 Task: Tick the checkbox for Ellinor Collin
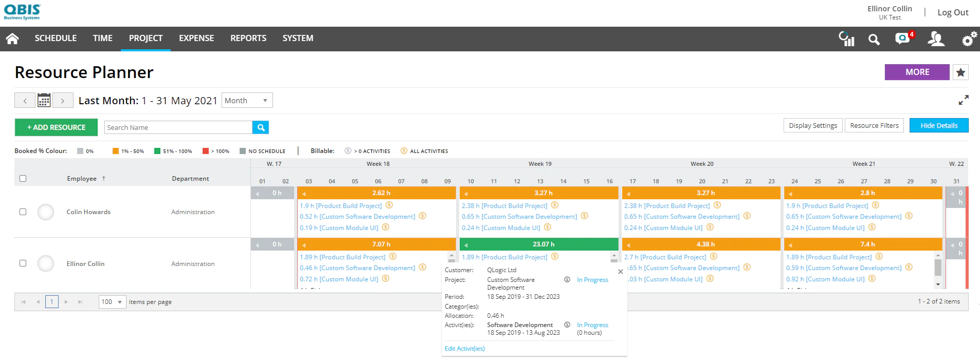[23, 263]
